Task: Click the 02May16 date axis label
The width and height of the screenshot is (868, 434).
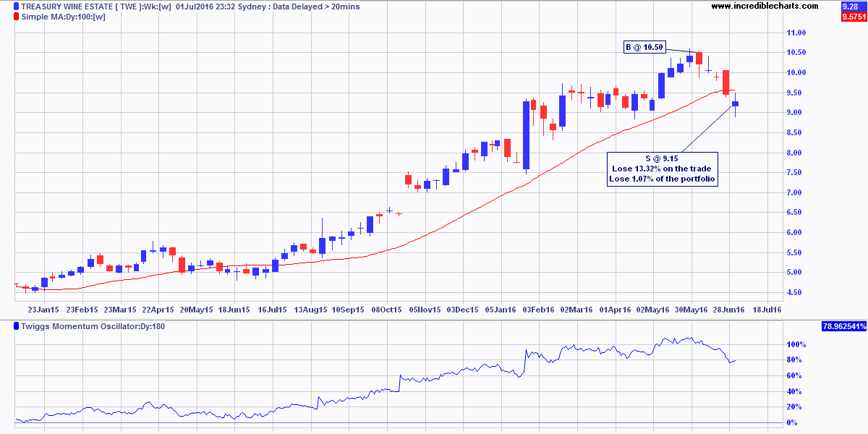Action: click(x=652, y=309)
